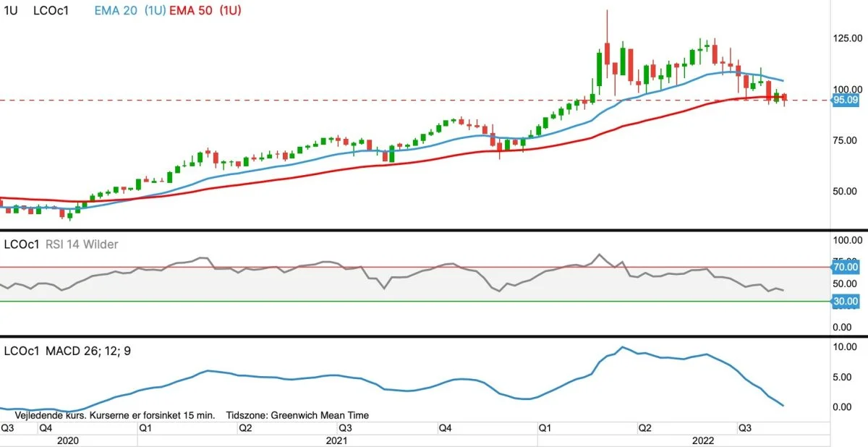Viewport: 868px width, 447px height.
Task: Click the Vejledende kurs delay notice text
Action: click(x=114, y=415)
